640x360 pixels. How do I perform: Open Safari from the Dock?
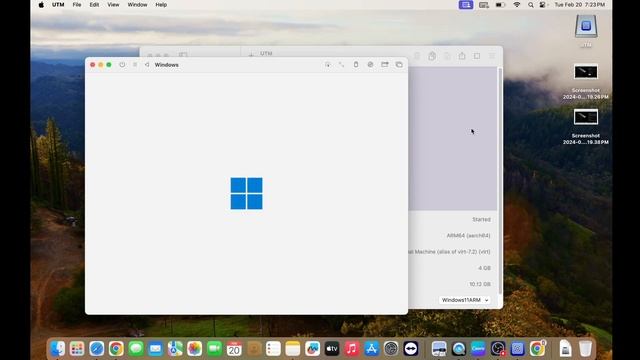click(97, 349)
